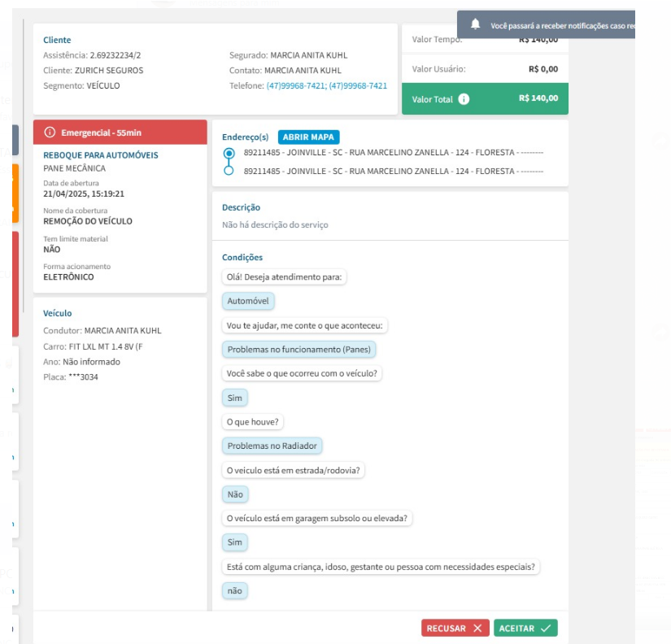This screenshot has height=644, width=671.
Task: Click 'Vou te ajudar, me conte' bubble
Action: [305, 325]
